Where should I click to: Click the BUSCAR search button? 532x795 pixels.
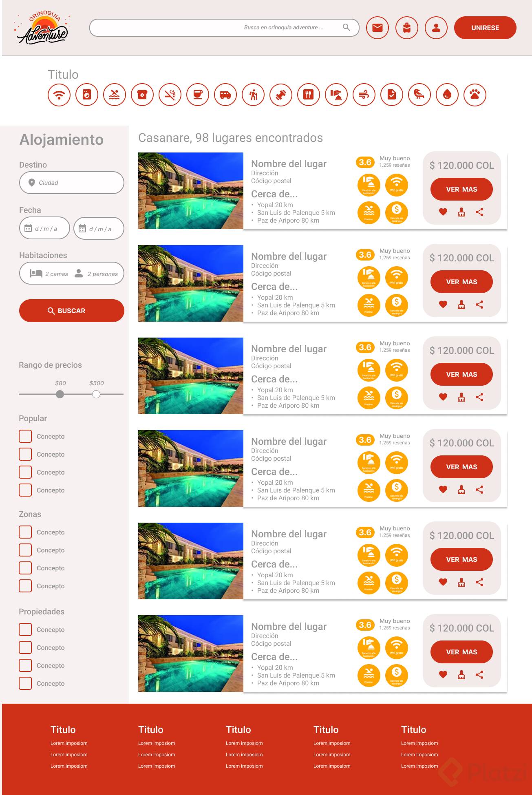(72, 311)
